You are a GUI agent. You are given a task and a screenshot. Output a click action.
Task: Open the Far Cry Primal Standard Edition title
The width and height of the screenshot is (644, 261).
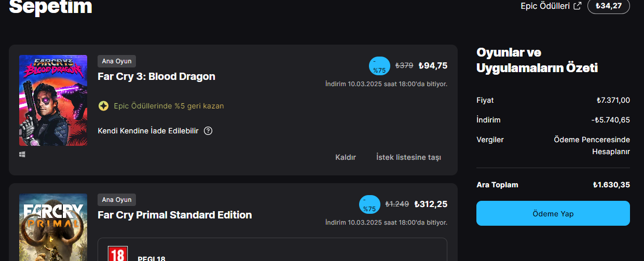174,215
